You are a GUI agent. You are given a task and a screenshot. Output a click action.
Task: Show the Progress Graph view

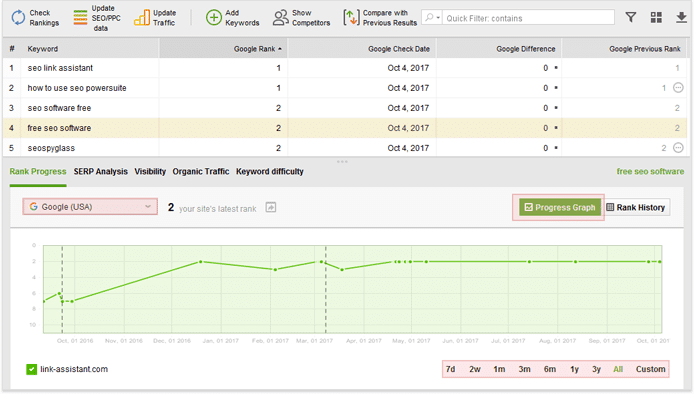559,207
